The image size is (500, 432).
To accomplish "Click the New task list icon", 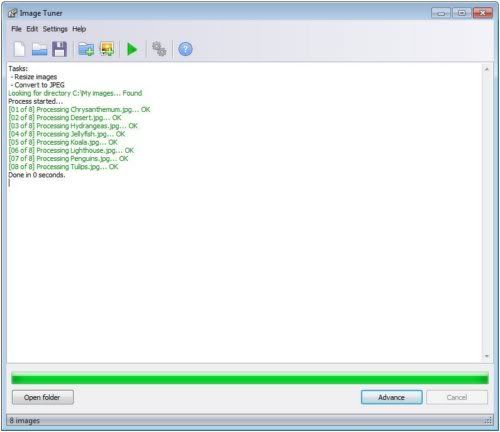I will [x=19, y=49].
